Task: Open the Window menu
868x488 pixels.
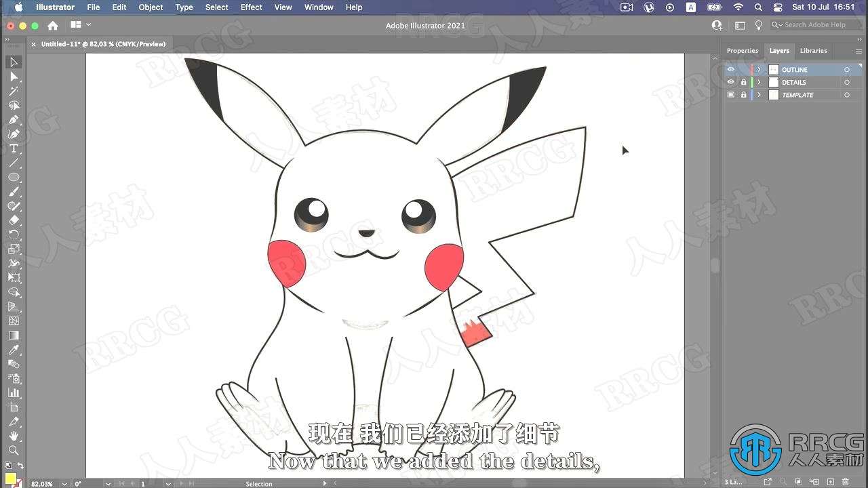Action: tap(319, 7)
